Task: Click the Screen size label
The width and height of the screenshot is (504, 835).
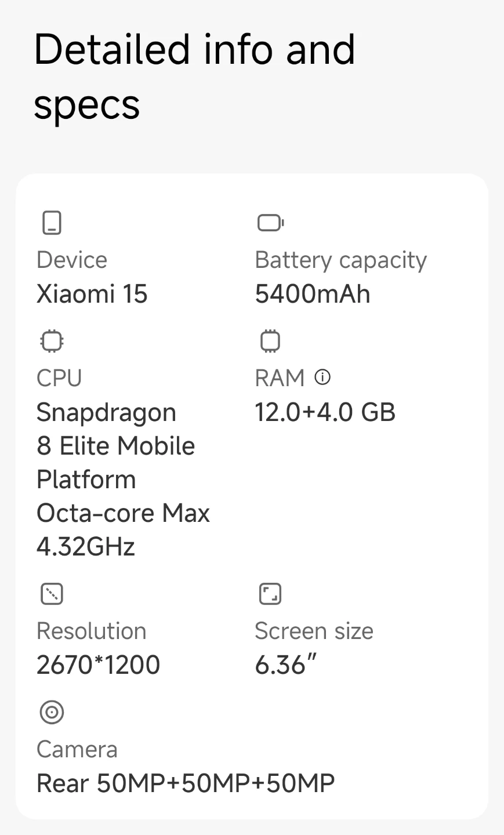Action: (x=314, y=631)
